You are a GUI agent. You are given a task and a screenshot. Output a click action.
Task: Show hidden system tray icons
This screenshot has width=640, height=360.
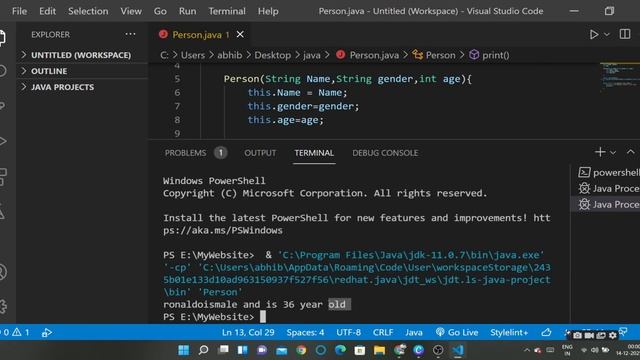click(x=527, y=350)
